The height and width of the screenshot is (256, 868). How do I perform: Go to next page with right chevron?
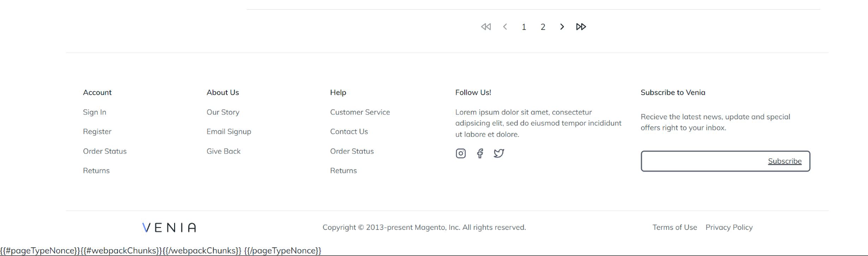point(562,27)
